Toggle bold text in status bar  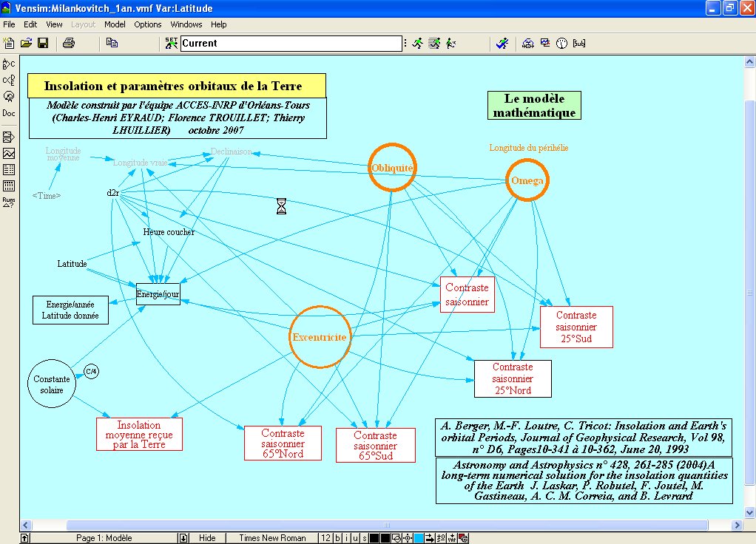coord(337,538)
